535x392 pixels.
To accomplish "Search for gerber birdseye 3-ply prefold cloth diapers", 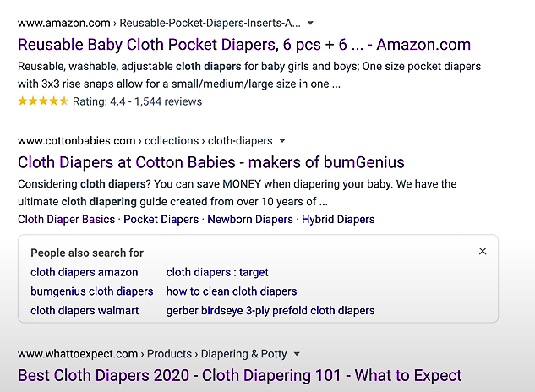I will [x=270, y=311].
